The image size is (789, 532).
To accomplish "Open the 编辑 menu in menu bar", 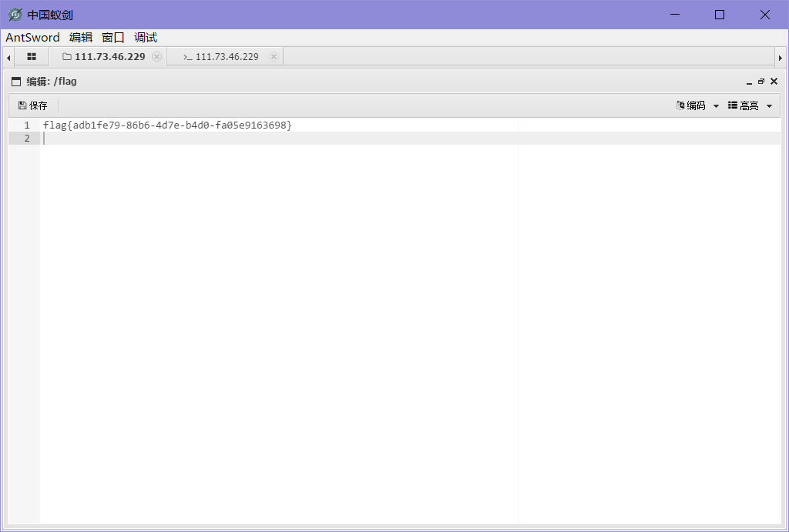I will click(x=80, y=38).
